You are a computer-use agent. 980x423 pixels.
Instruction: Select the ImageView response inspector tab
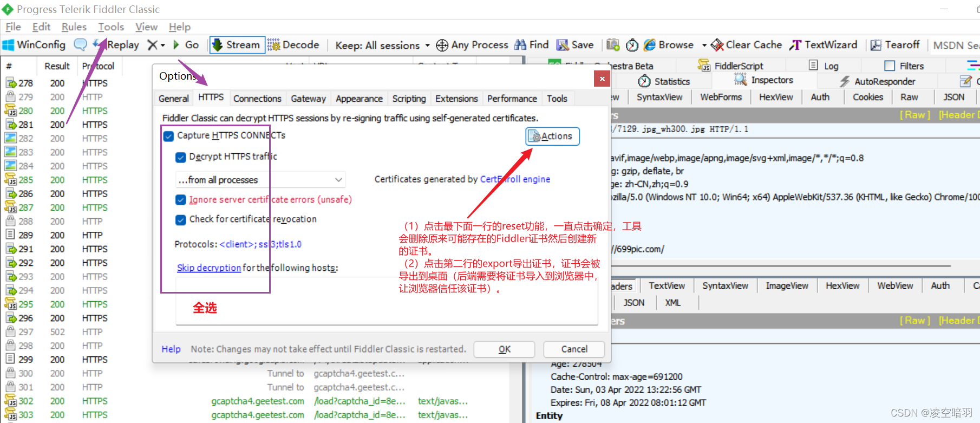(787, 286)
